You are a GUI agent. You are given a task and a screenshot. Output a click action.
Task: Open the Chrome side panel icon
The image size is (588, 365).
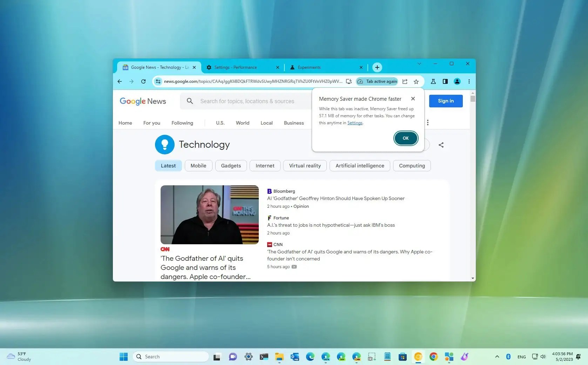(445, 81)
